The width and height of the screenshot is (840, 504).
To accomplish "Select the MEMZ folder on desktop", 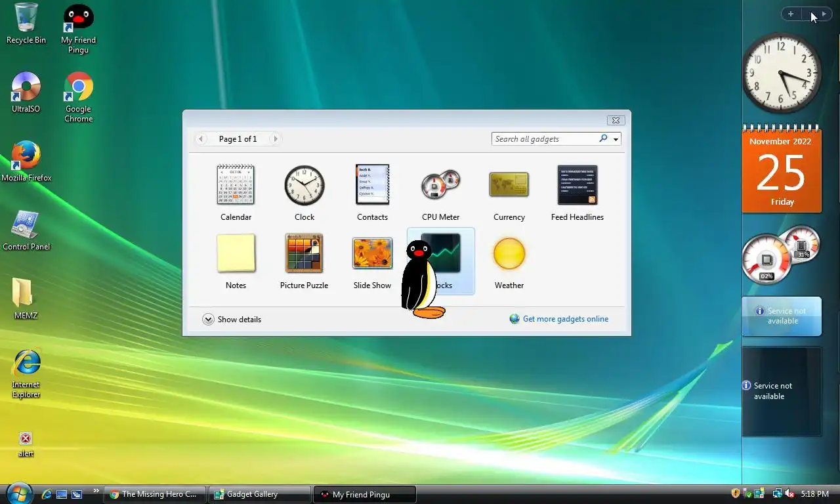I will pos(26,299).
